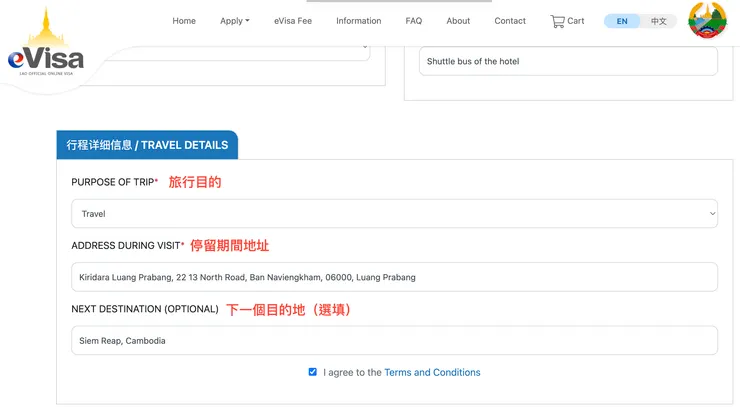Open the Apply dropdown menu
The width and height of the screenshot is (740, 416).
[x=235, y=21]
